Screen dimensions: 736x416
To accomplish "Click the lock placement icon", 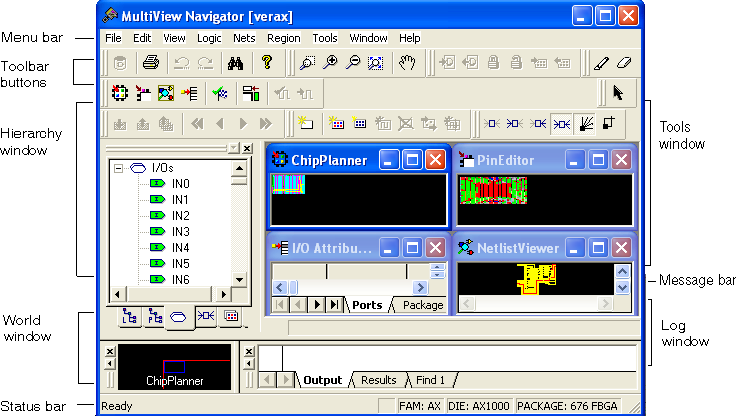I will point(493,62).
